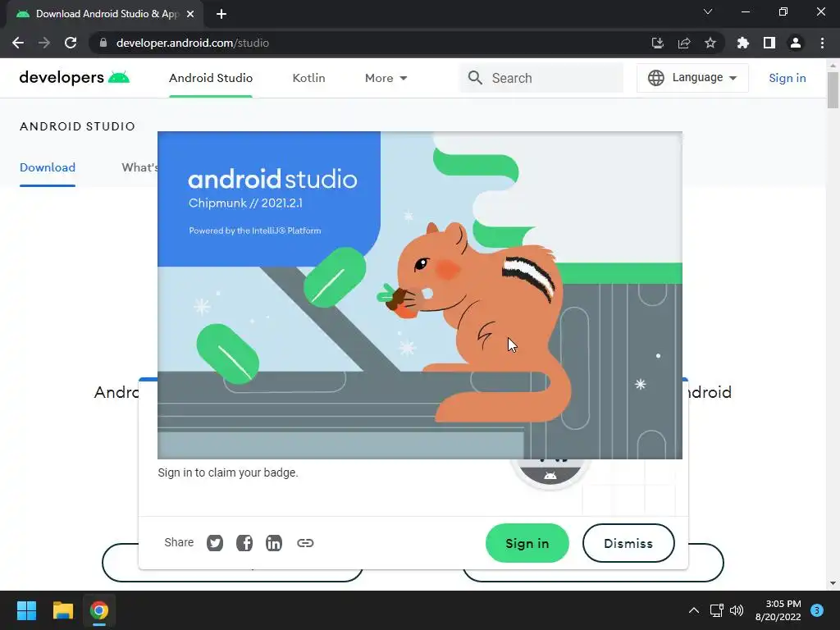Share the badge on Facebook
The height and width of the screenshot is (630, 840).
point(244,543)
